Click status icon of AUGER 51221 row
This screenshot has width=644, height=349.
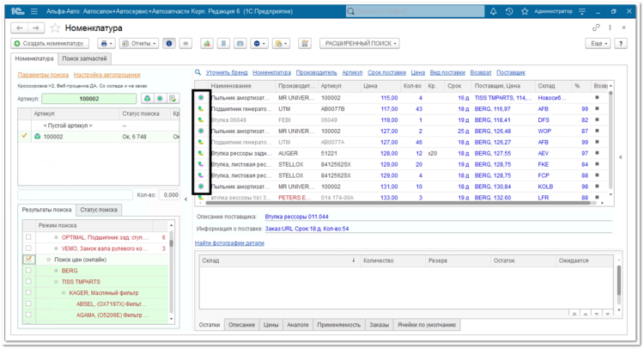tap(201, 153)
